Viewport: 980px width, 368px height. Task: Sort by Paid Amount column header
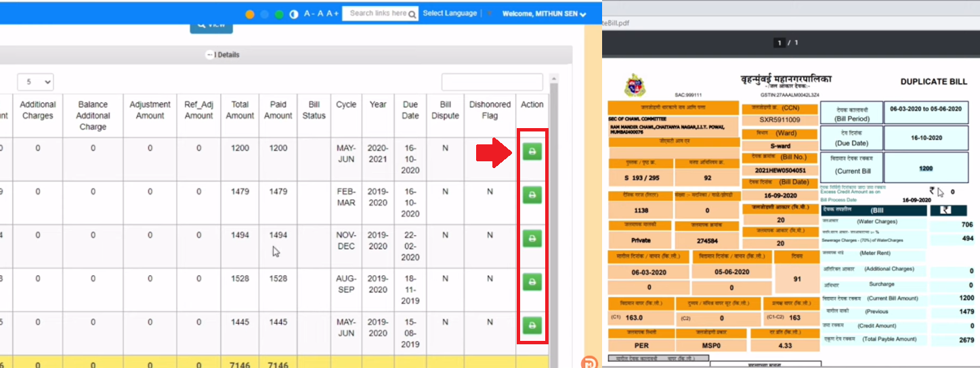(278, 115)
